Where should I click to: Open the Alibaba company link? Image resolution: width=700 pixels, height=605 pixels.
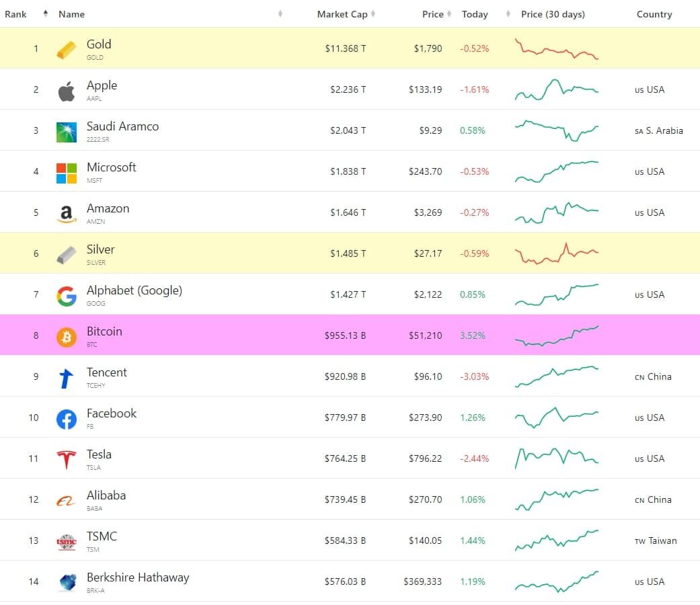106,495
